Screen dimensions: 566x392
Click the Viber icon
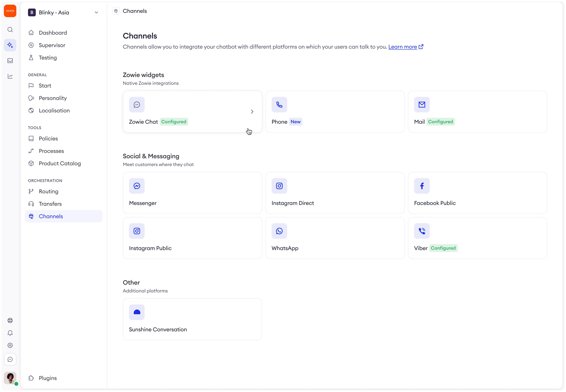click(422, 231)
